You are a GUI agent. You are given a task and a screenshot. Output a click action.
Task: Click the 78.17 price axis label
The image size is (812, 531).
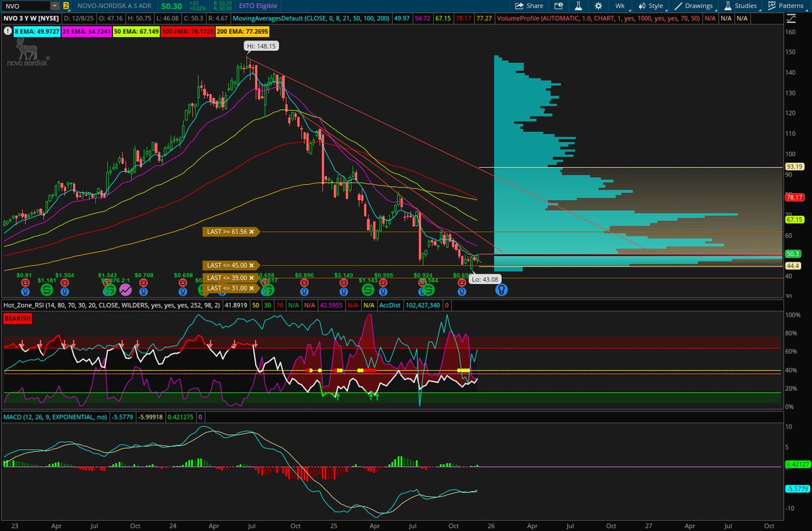point(794,197)
